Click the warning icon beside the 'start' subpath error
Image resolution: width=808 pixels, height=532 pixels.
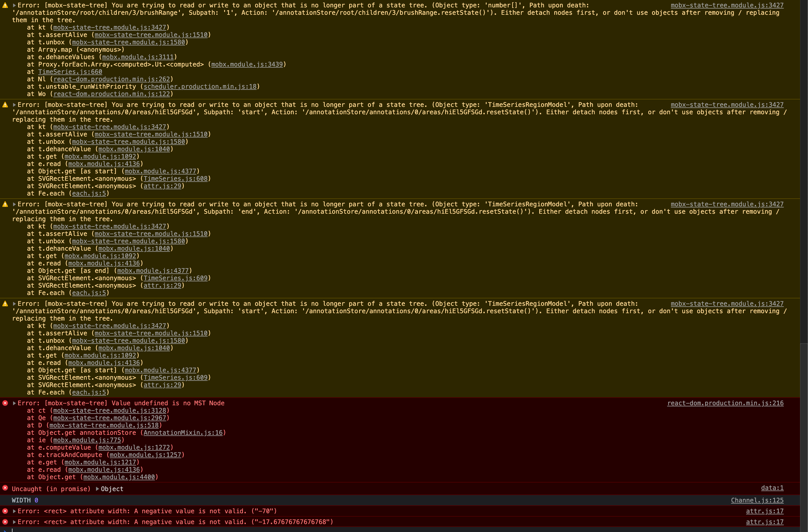point(5,105)
